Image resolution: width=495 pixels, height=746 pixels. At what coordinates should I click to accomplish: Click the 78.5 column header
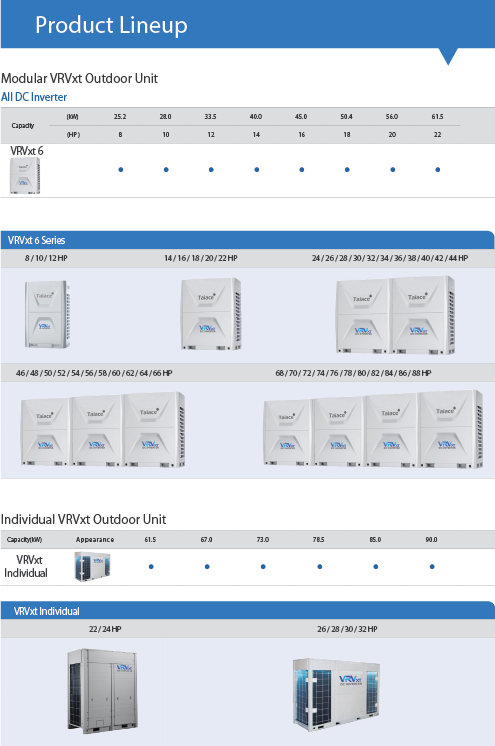pos(318,540)
